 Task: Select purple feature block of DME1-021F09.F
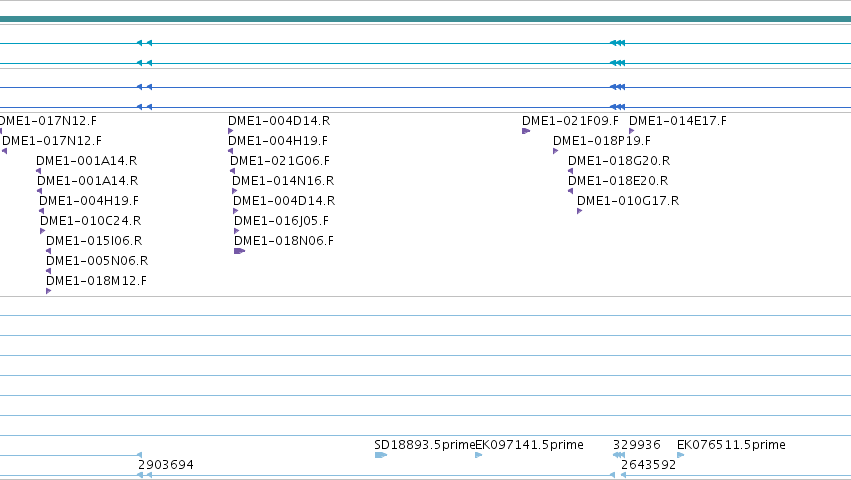pyautogui.click(x=526, y=131)
